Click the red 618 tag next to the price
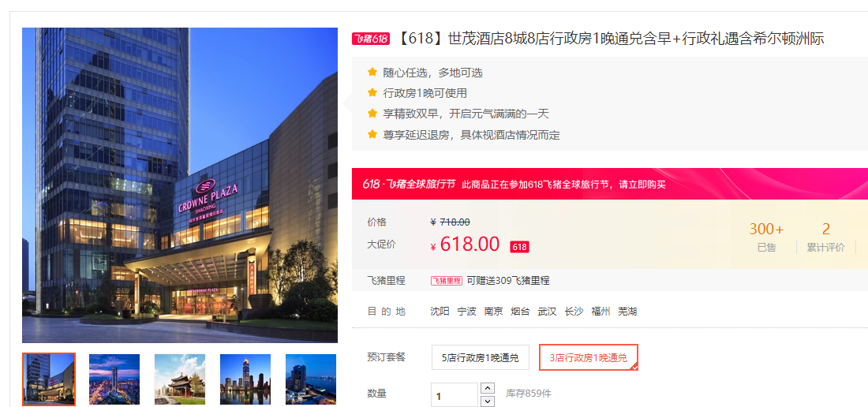Image resolution: width=868 pixels, height=407 pixels. [519, 247]
